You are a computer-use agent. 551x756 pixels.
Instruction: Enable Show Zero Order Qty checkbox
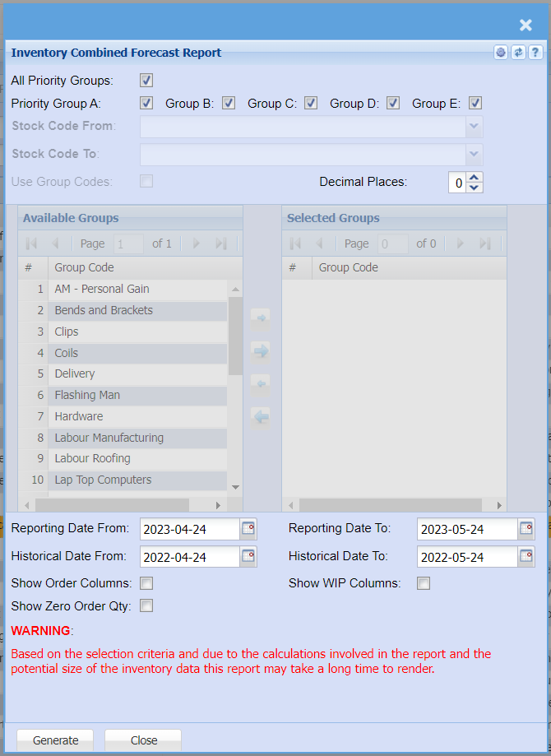(146, 605)
